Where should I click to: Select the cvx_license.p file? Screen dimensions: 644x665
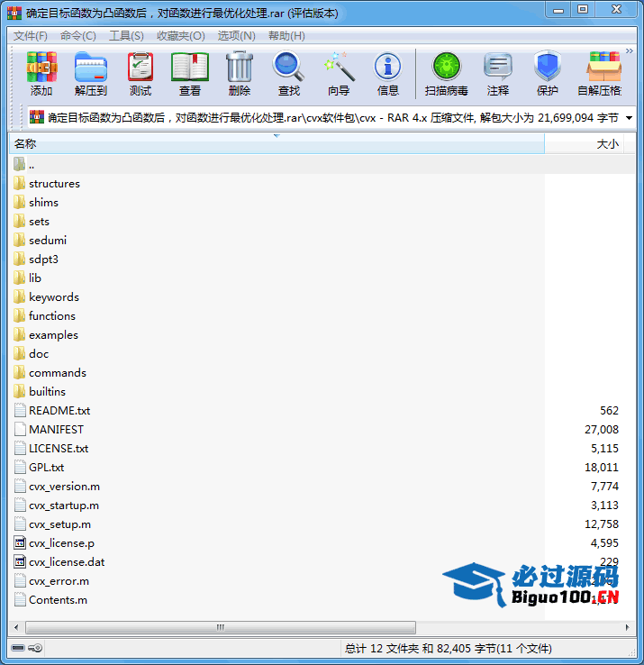(x=61, y=543)
